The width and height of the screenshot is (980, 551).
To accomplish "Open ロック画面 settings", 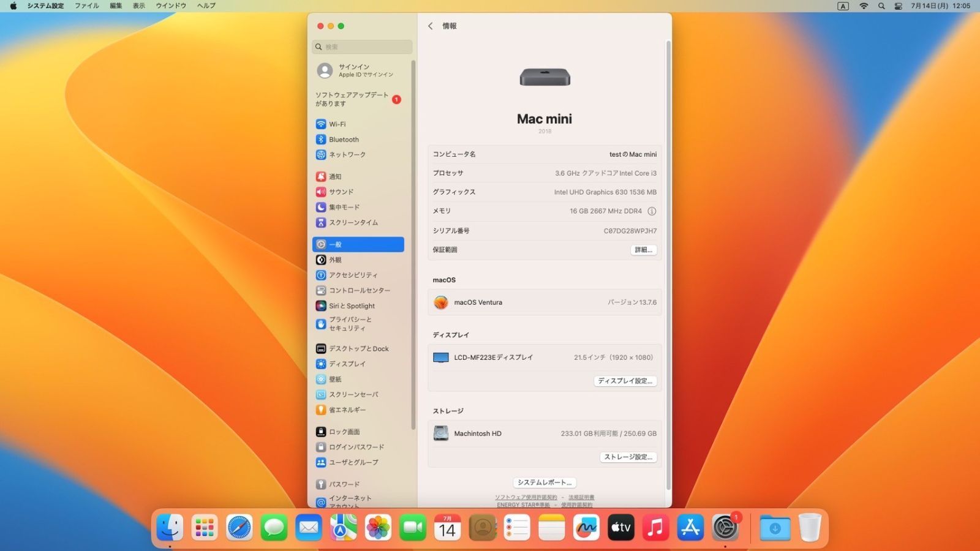I will 358,432.
